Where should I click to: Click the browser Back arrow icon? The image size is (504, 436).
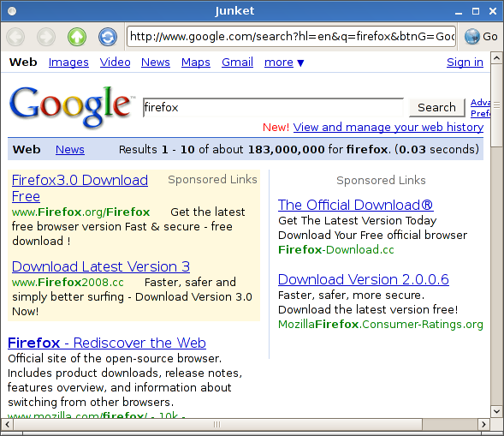15,37
